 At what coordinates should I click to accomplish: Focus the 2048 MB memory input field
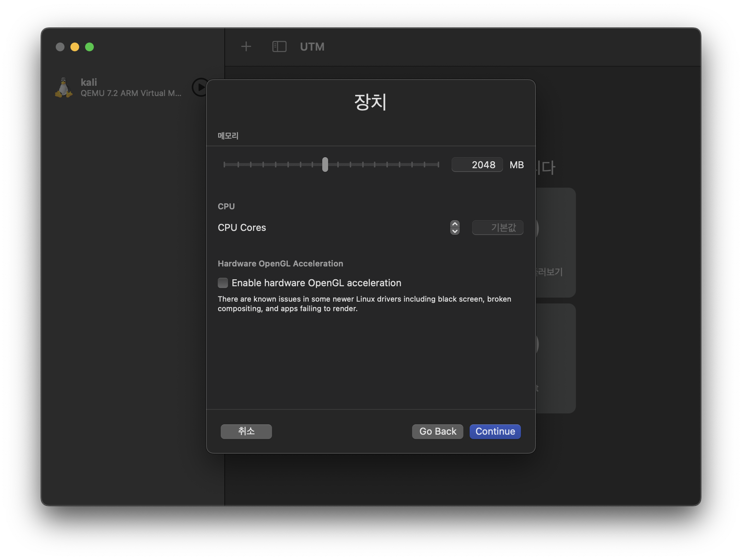click(477, 165)
